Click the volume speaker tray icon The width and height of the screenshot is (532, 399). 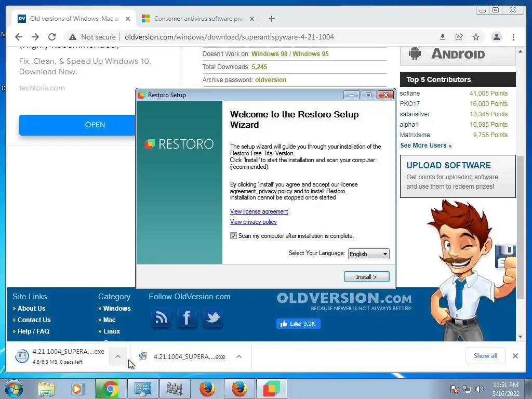click(479, 389)
